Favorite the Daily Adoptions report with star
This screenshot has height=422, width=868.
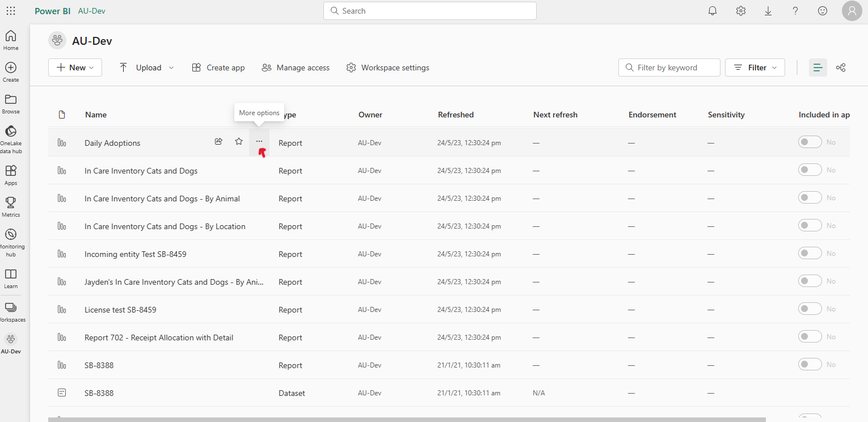pos(239,141)
